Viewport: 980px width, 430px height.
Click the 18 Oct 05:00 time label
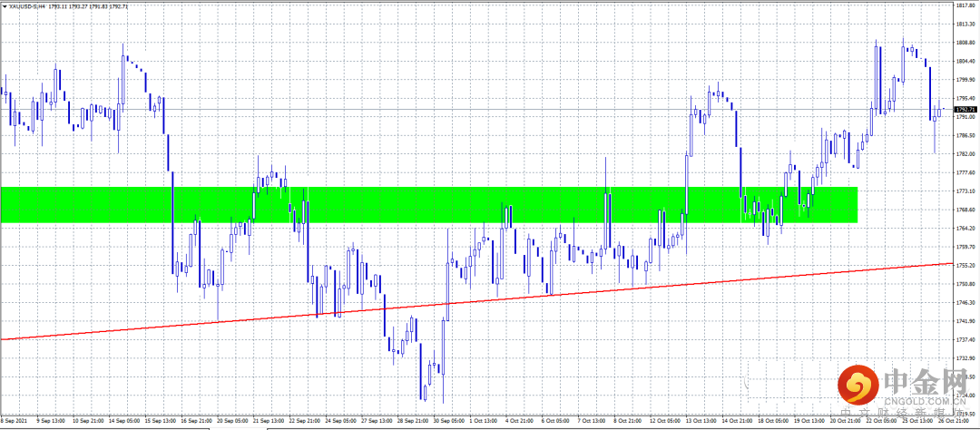(774, 421)
